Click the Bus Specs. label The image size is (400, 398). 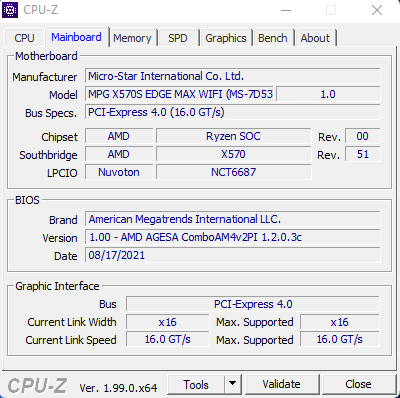(x=51, y=113)
